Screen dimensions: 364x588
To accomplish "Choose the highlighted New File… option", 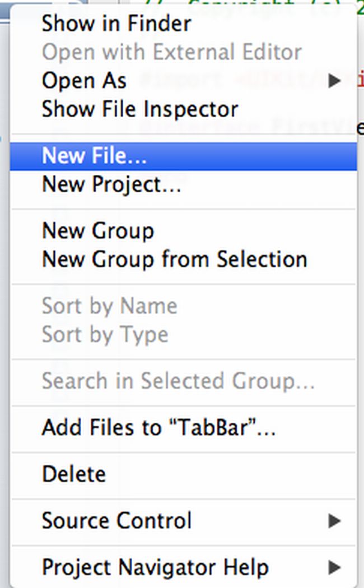I will click(94, 156).
